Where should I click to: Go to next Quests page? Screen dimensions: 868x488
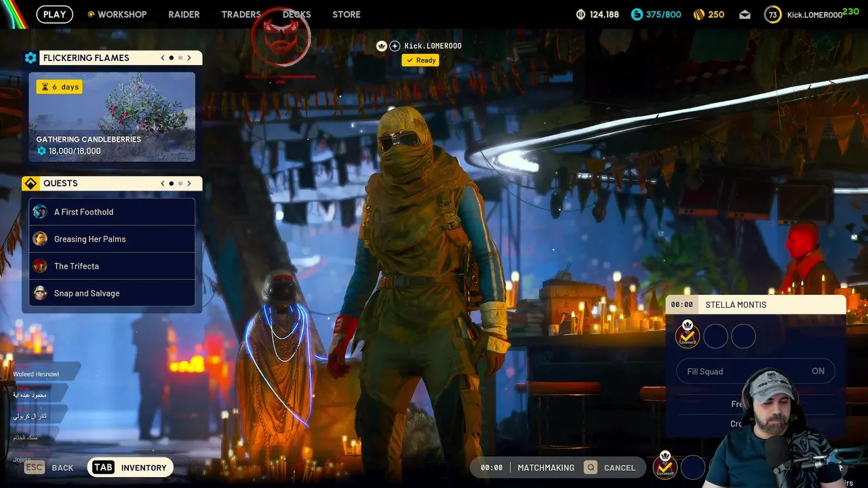pyautogui.click(x=189, y=183)
